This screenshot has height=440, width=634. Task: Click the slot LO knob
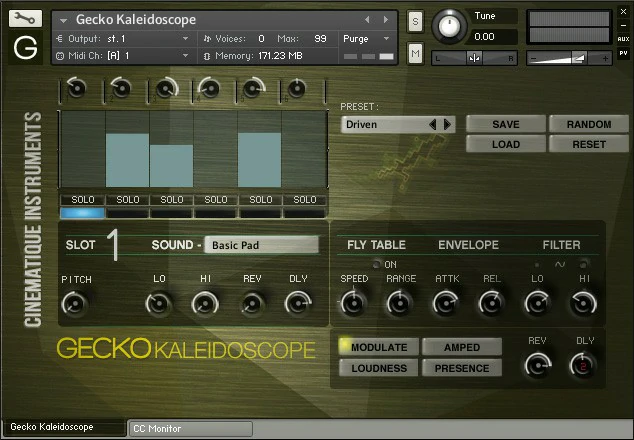(158, 304)
